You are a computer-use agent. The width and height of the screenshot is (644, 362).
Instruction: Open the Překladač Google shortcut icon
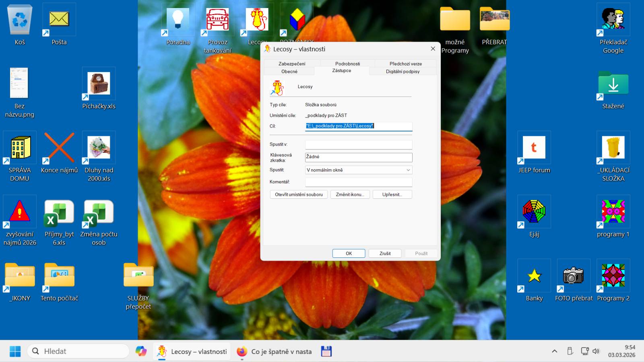pyautogui.click(x=613, y=19)
